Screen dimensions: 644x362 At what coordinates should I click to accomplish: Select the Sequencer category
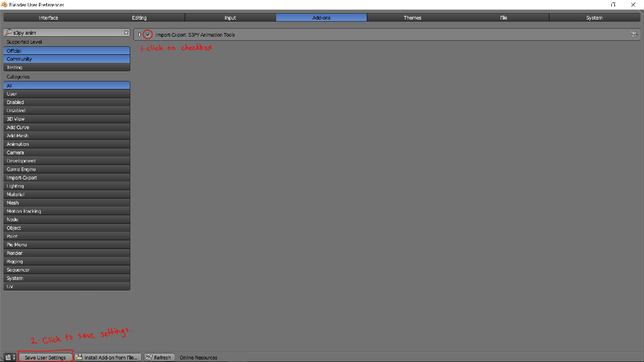click(67, 270)
